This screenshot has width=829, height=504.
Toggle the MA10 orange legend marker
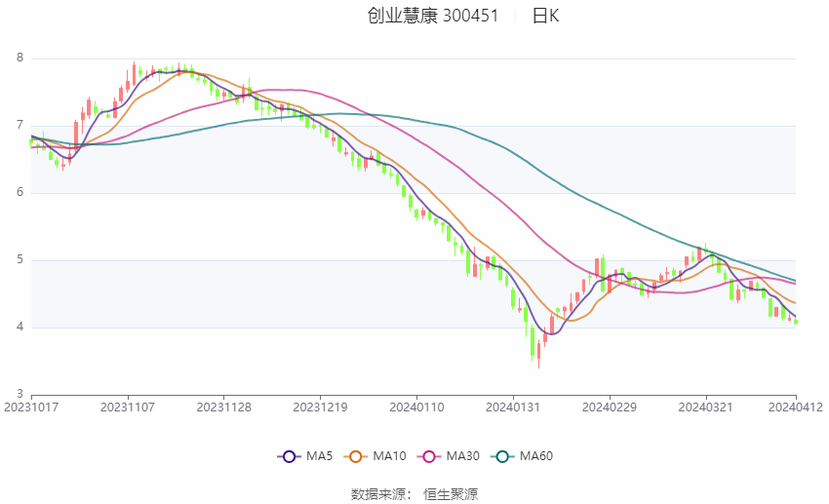[356, 456]
